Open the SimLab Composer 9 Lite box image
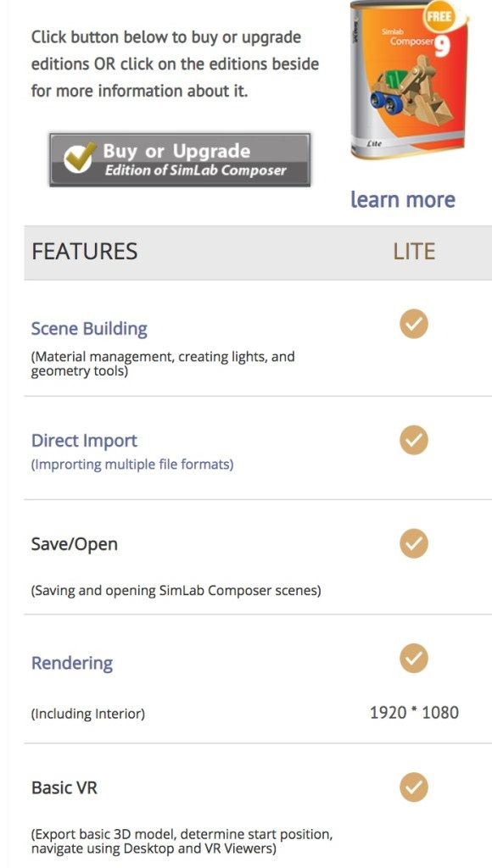 coord(408,79)
